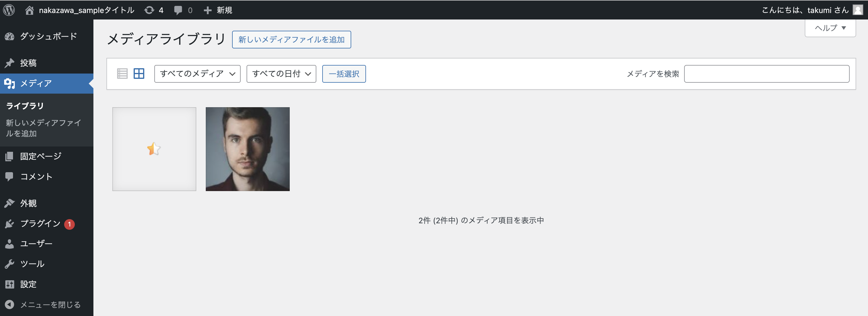Click the updates icon showing 4
The image size is (868, 316).
click(x=154, y=10)
